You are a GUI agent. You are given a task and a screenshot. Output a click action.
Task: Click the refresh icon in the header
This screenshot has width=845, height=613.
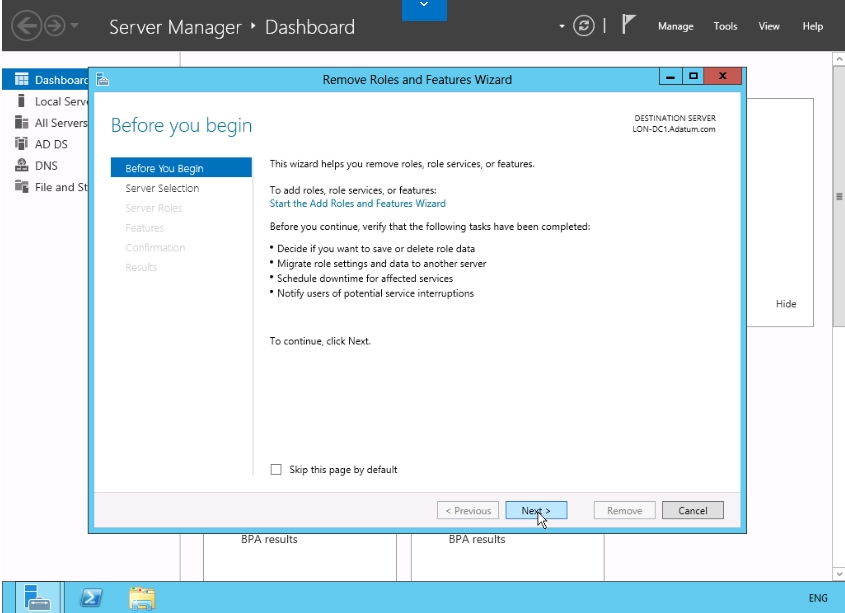584,25
